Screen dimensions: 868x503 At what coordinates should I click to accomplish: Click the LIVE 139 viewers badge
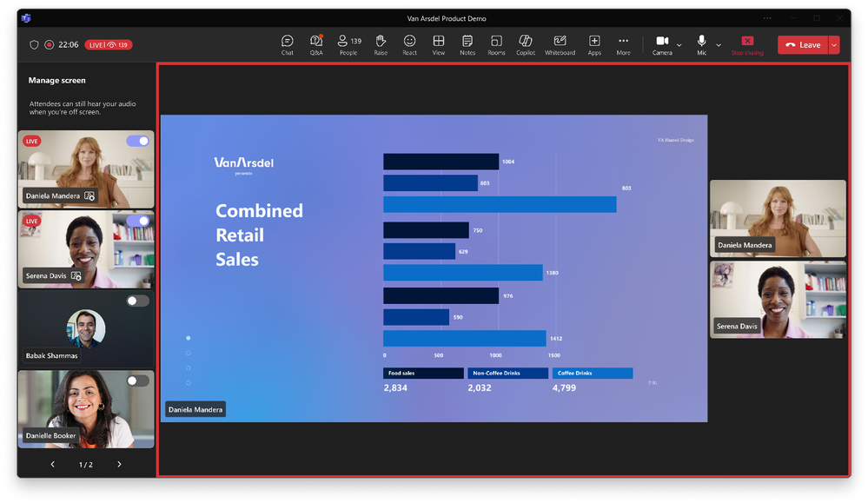point(109,45)
